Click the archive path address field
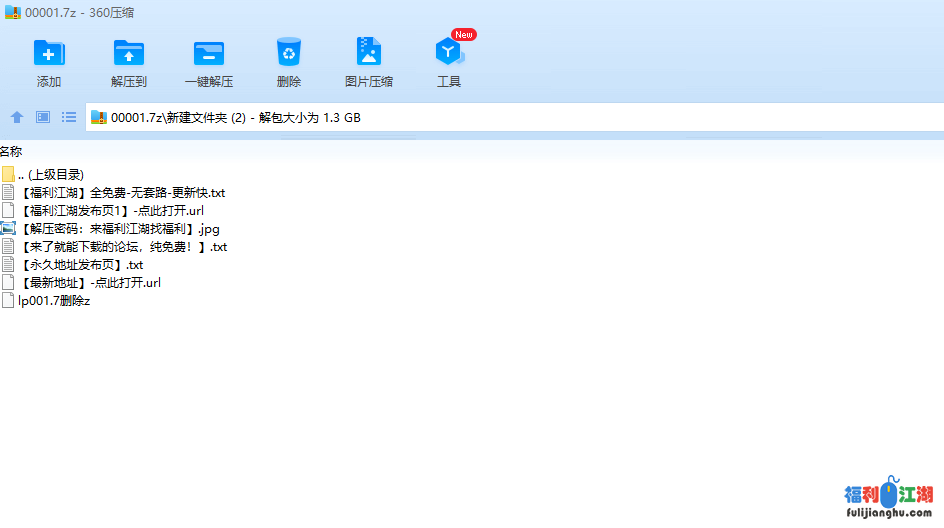This screenshot has width=944, height=528. (x=500, y=117)
